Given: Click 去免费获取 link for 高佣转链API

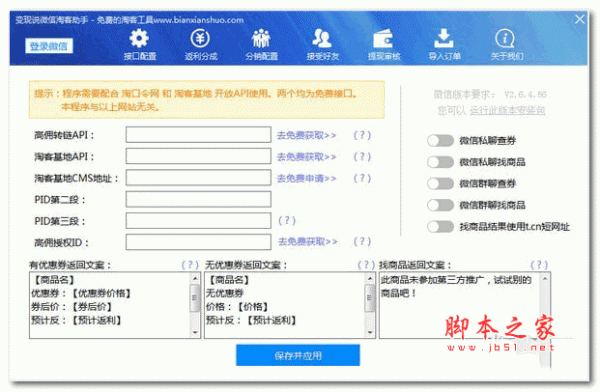Looking at the screenshot, I should pyautogui.click(x=307, y=135).
